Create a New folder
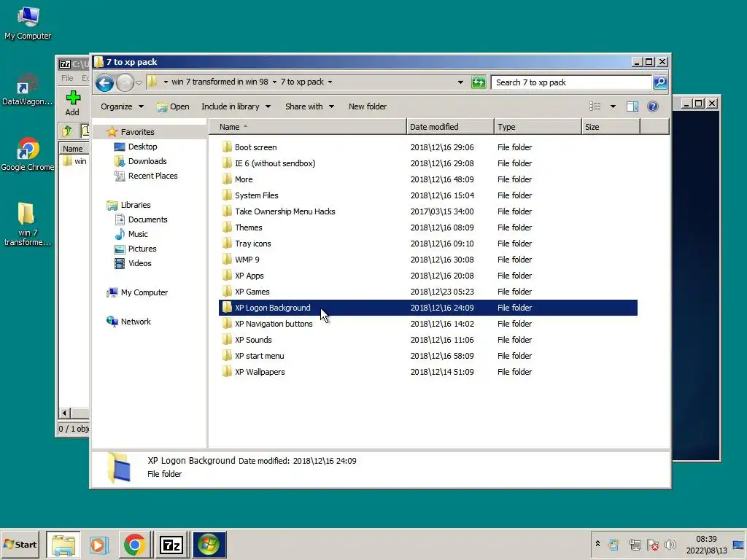Screen dimensions: 747x560 [x=368, y=106]
